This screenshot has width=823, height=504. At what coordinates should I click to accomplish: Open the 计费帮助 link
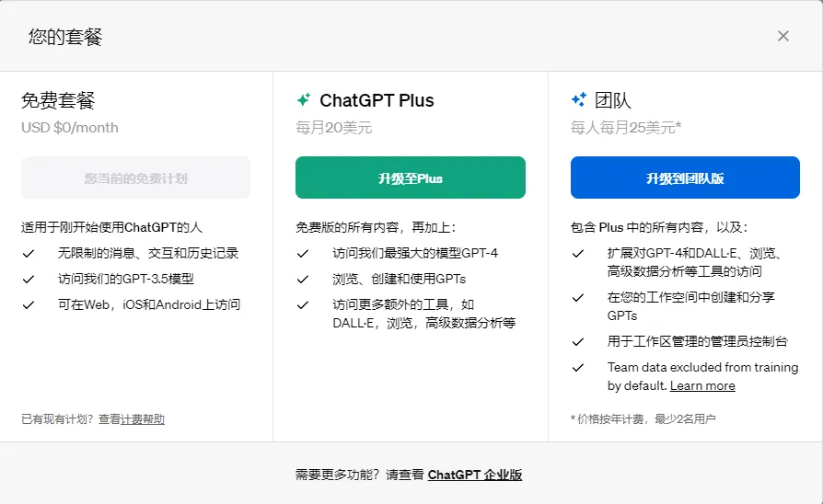143,419
